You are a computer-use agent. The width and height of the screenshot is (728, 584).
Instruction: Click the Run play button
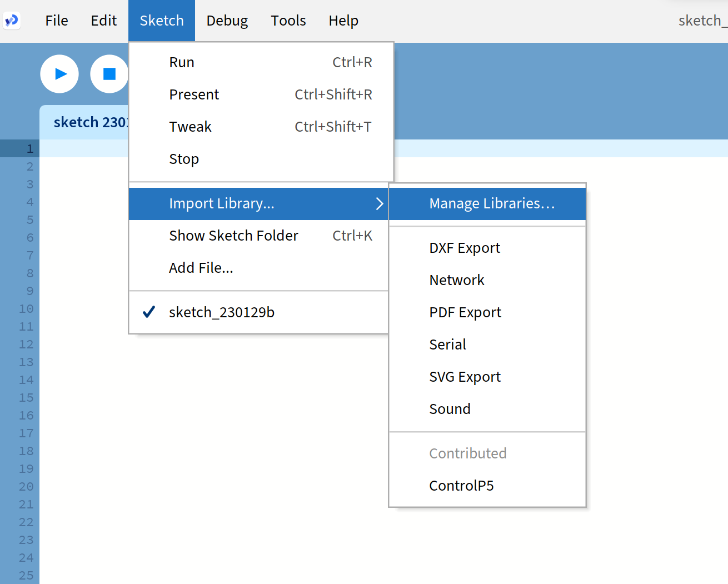59,74
